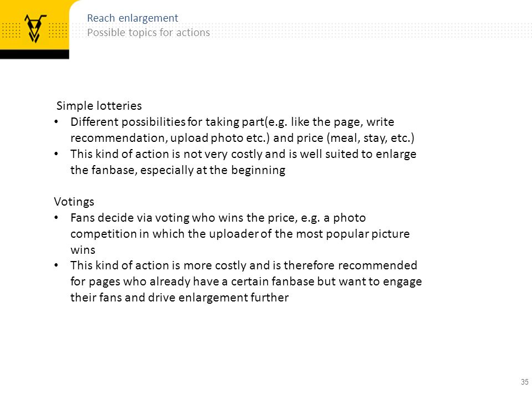Click the 'Votings' heading
Image resolution: width=532 pixels, height=399 pixels.
pos(74,202)
